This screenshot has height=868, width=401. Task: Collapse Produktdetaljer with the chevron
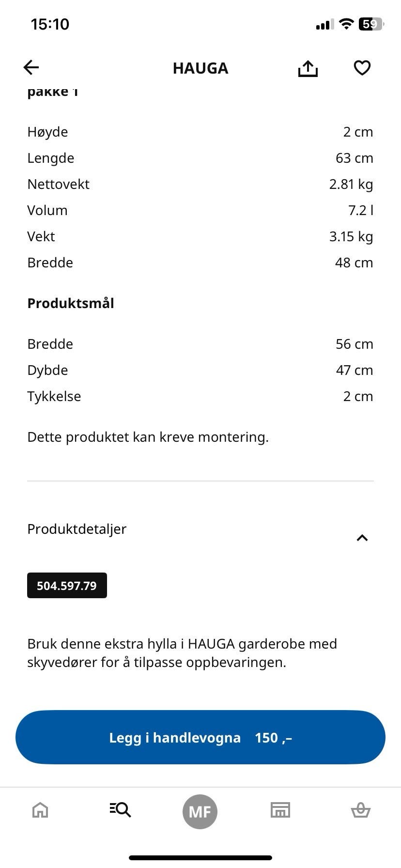click(x=362, y=538)
